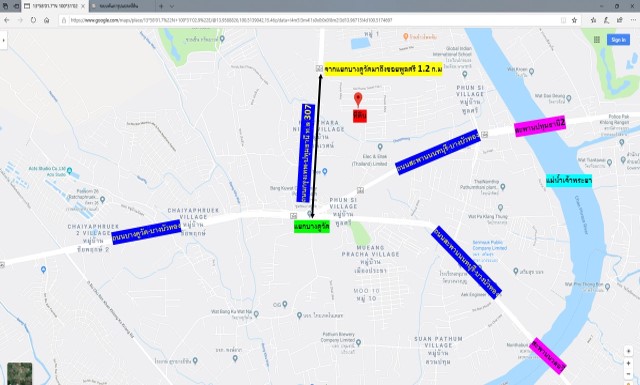Click the blue Sign in button

point(618,40)
